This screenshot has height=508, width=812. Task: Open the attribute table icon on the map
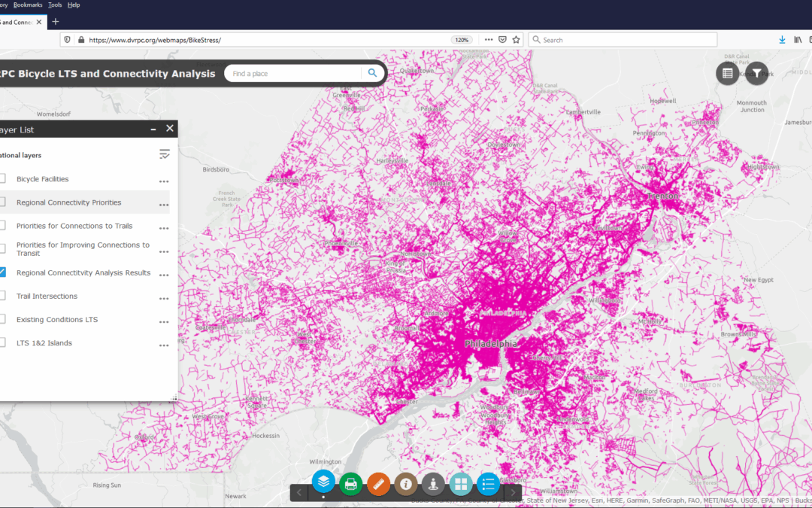point(727,73)
